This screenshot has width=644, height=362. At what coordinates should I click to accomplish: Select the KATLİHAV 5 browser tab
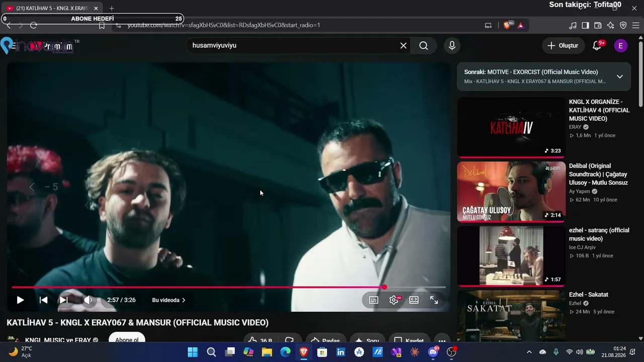[x=52, y=9]
